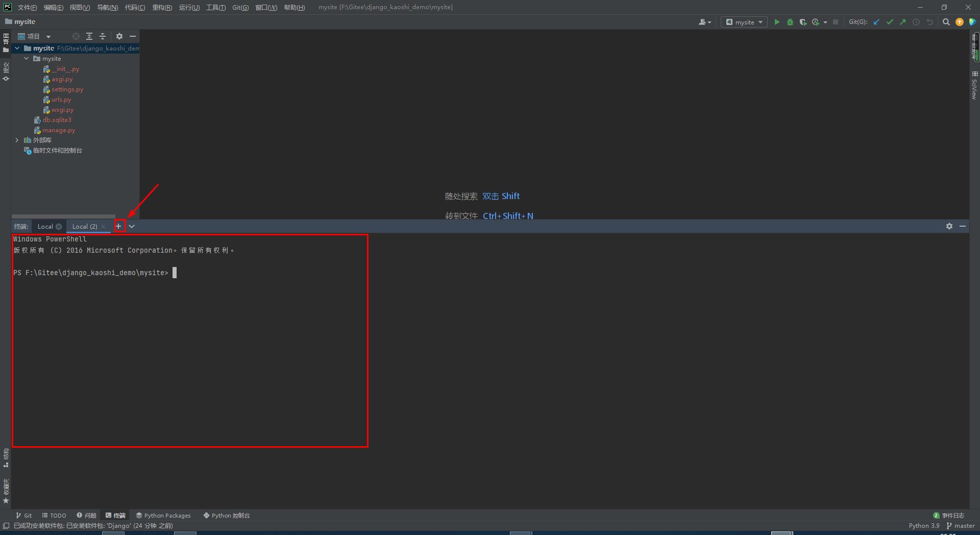
Task: Open terminal panel gear settings
Action: tap(949, 226)
